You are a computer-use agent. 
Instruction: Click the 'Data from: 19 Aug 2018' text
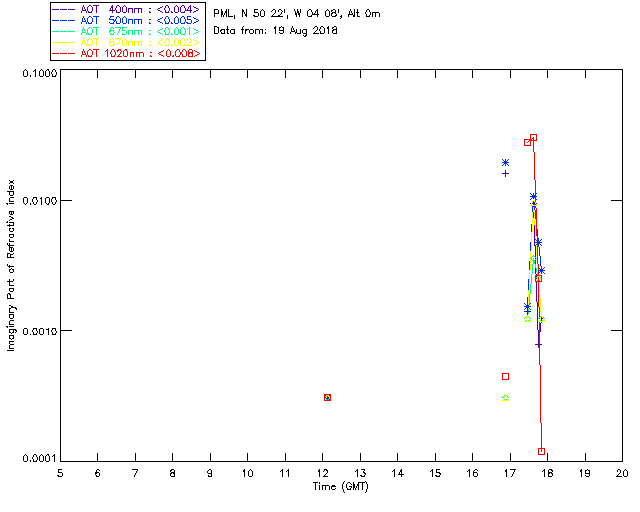pos(275,31)
